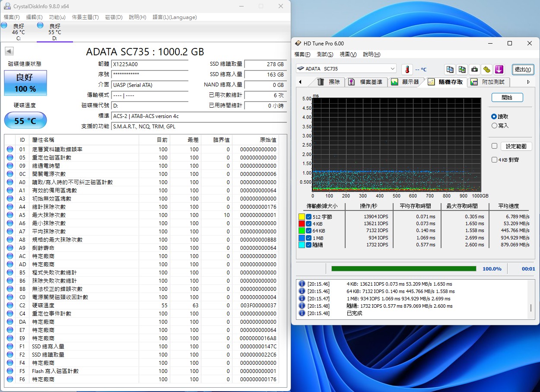The width and height of the screenshot is (540, 392).
Task: Click copy screenshot icon in HD Tune toolbar
Action: (462, 69)
